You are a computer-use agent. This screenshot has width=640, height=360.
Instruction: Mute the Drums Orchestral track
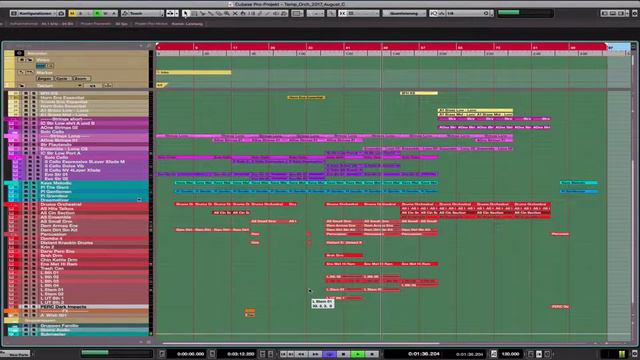(26, 204)
